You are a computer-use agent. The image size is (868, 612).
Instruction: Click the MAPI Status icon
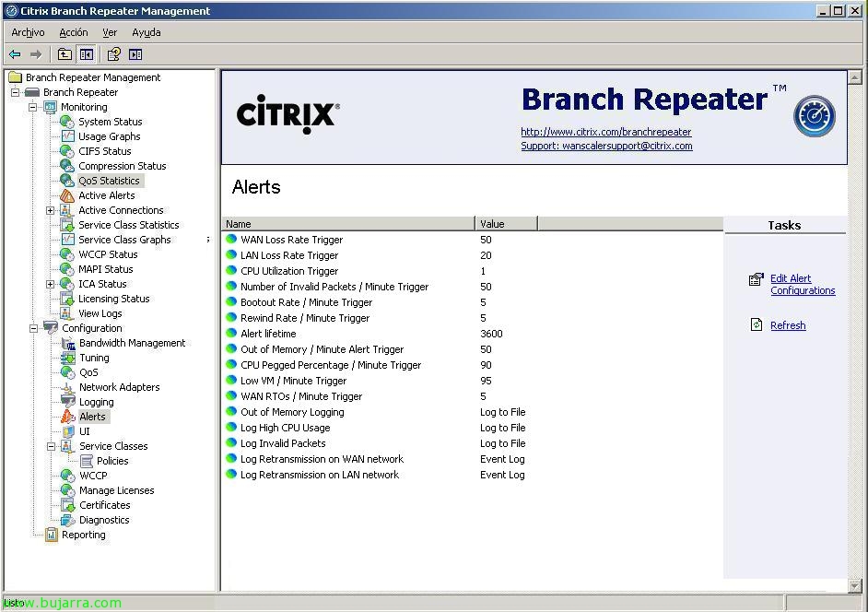(67, 269)
